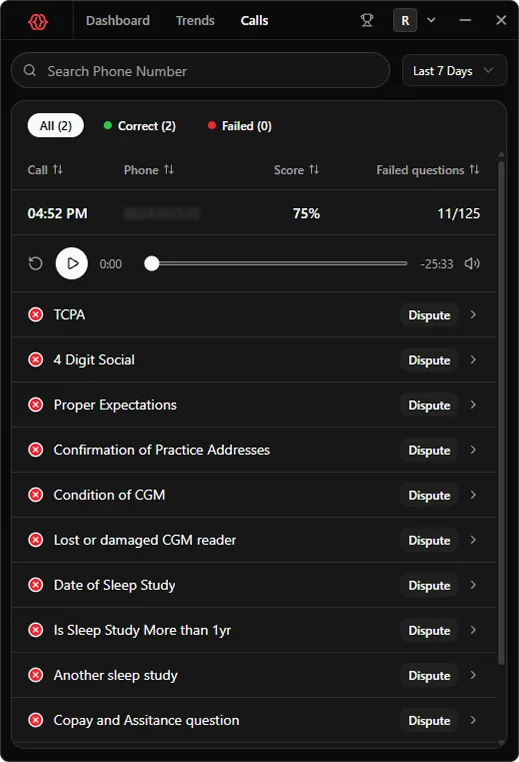This screenshot has width=519, height=762.
Task: Dispute the Condition of CGM result
Action: pos(429,495)
